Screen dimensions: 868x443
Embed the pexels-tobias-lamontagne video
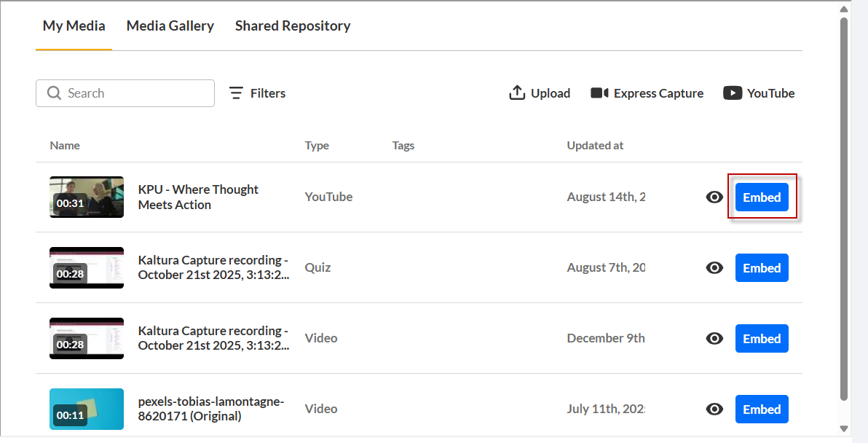(762, 409)
